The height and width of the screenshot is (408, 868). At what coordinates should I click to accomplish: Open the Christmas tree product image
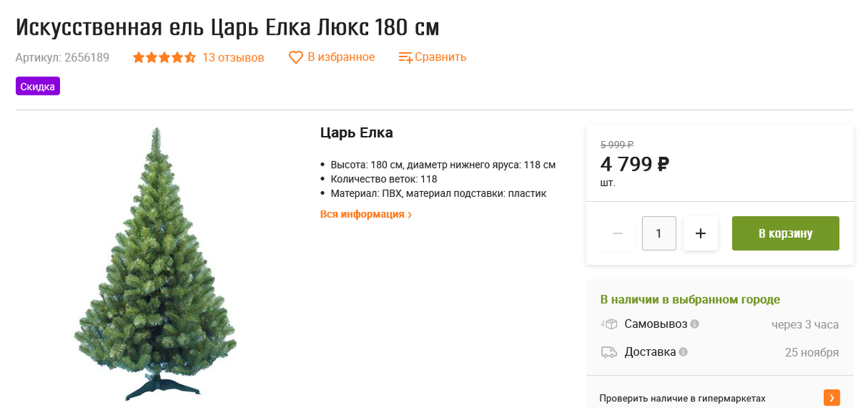(156, 264)
